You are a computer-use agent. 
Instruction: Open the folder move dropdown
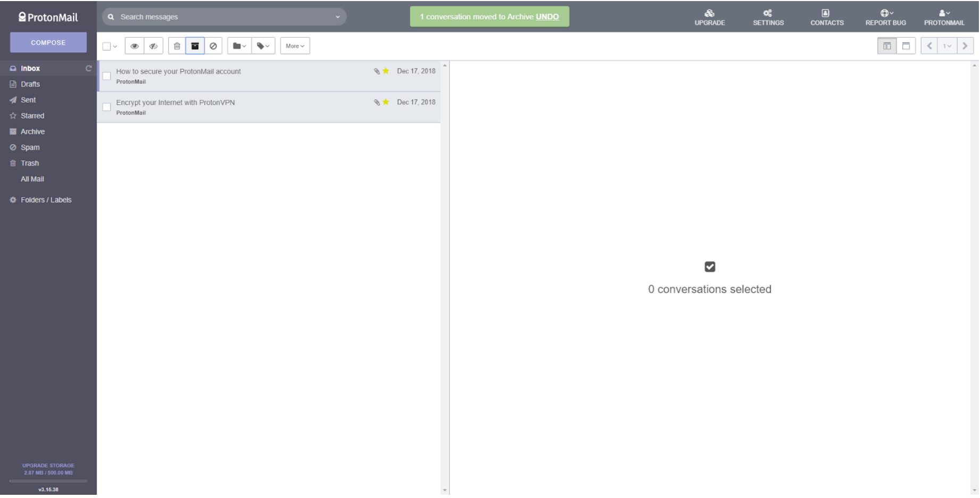[x=239, y=46]
